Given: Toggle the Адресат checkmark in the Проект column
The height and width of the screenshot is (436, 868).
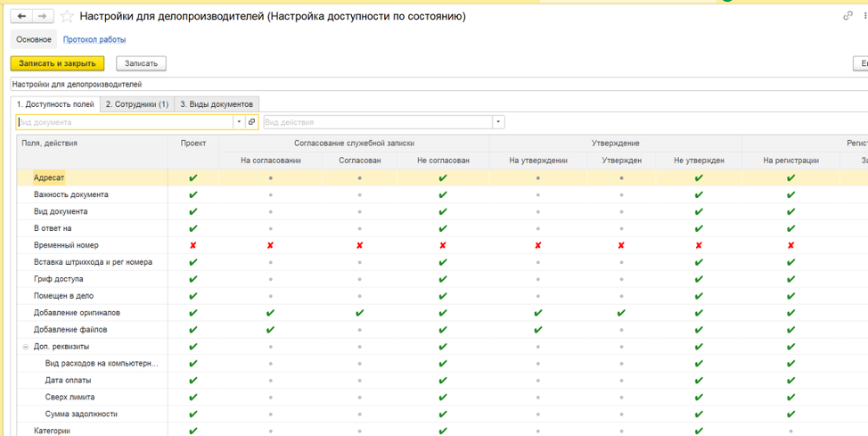Looking at the screenshot, I should point(193,178).
